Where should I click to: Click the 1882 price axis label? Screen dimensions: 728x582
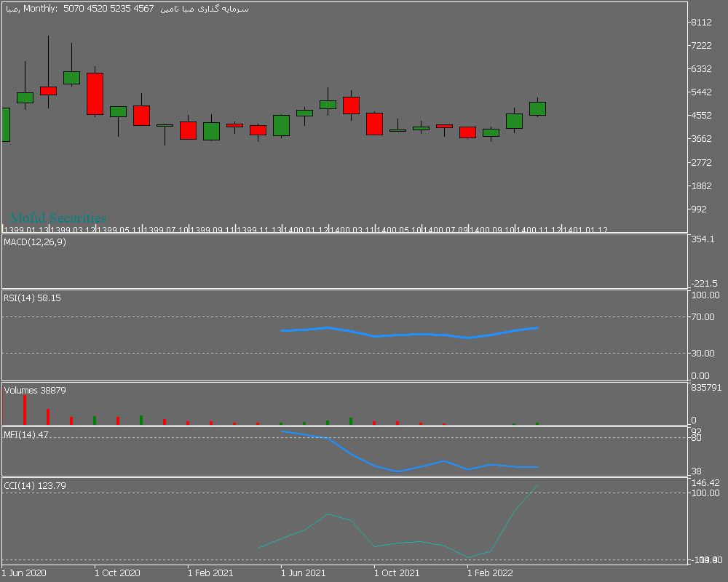[702, 186]
